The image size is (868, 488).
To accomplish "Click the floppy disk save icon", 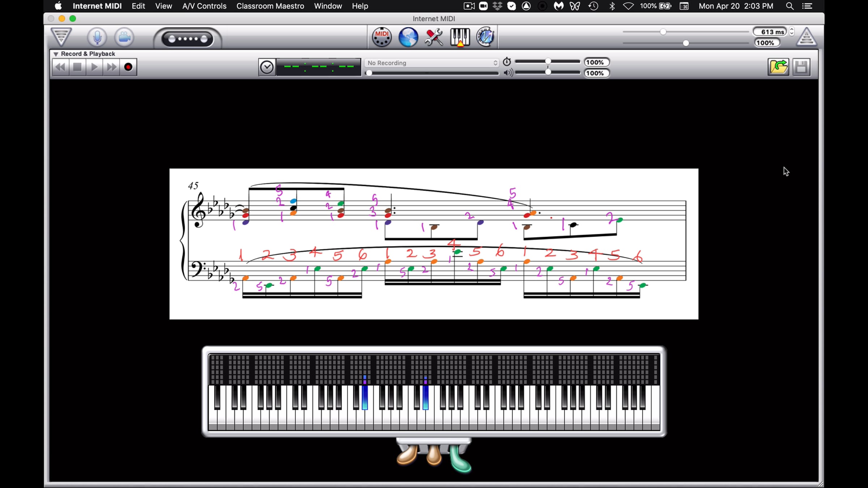I will (x=801, y=67).
